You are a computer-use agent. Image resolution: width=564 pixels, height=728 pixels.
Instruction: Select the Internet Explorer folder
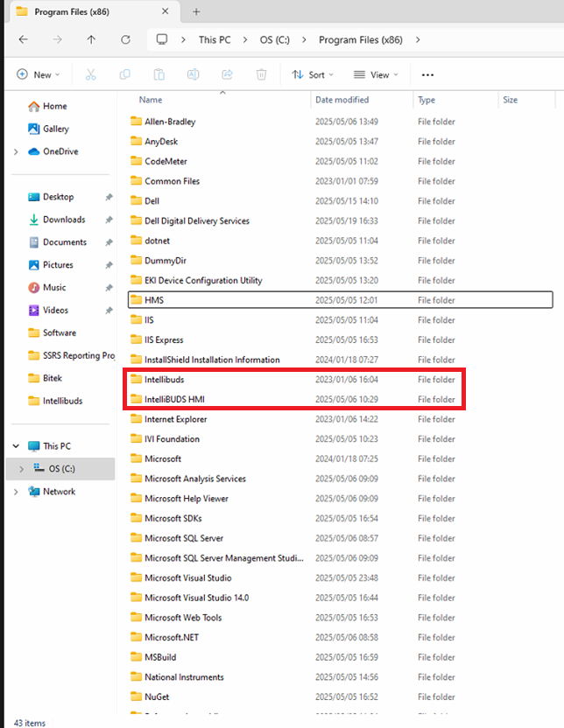pyautogui.click(x=340, y=419)
